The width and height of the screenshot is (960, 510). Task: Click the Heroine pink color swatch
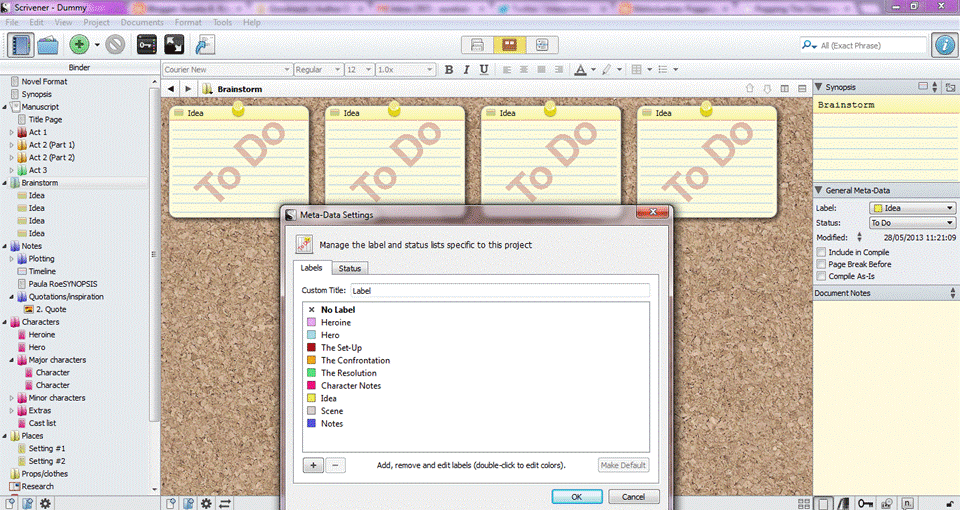(312, 322)
